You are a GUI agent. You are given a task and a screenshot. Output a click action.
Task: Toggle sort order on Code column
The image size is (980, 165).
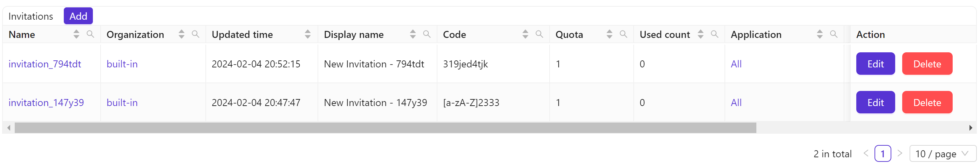click(x=525, y=34)
